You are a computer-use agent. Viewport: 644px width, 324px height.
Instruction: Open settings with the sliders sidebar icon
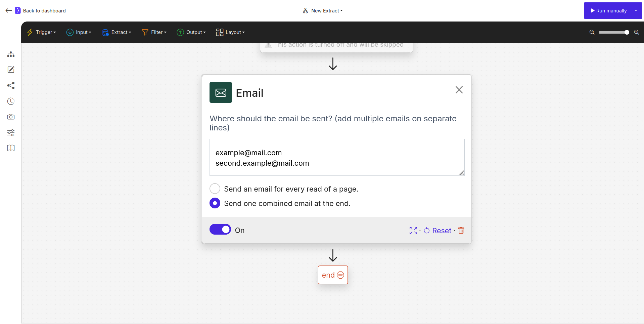(11, 132)
